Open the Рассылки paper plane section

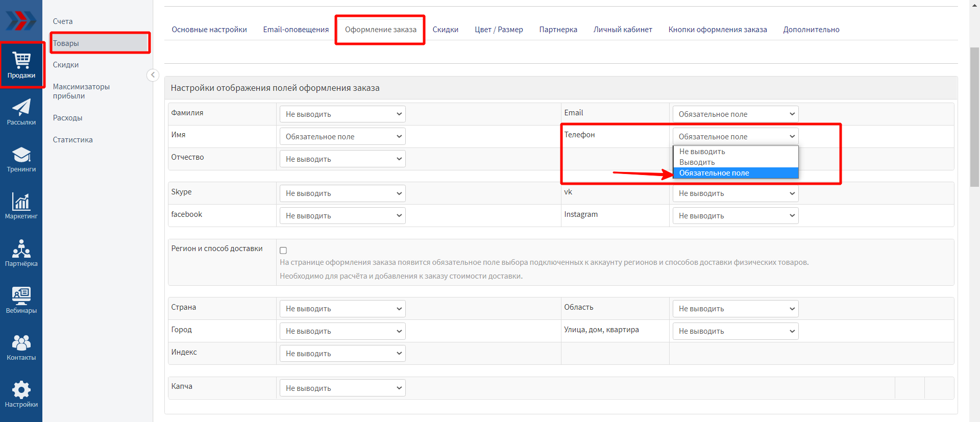(21, 112)
